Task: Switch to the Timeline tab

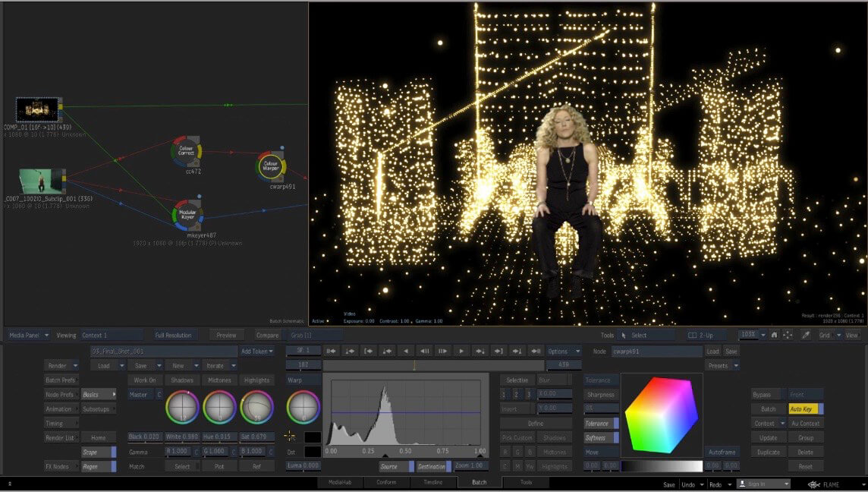Action: point(432,482)
